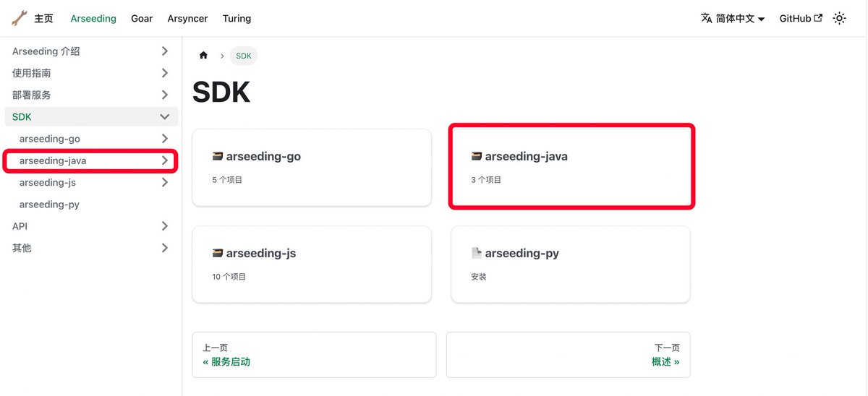Collapse the SDK sidebar section chevron
This screenshot has width=868, height=396.
[x=165, y=116]
